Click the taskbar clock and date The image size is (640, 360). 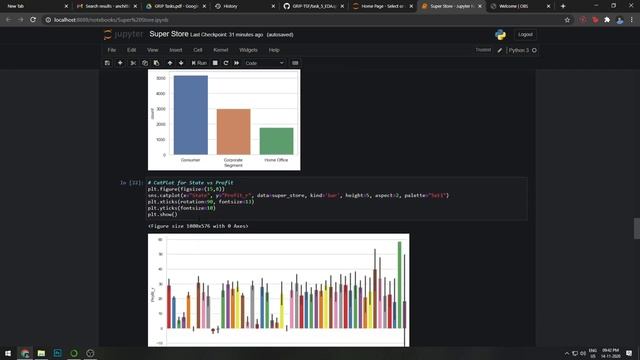click(610, 353)
